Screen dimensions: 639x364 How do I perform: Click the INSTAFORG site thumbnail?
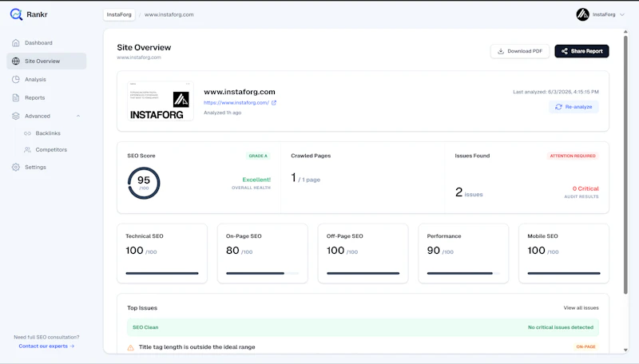(x=161, y=101)
